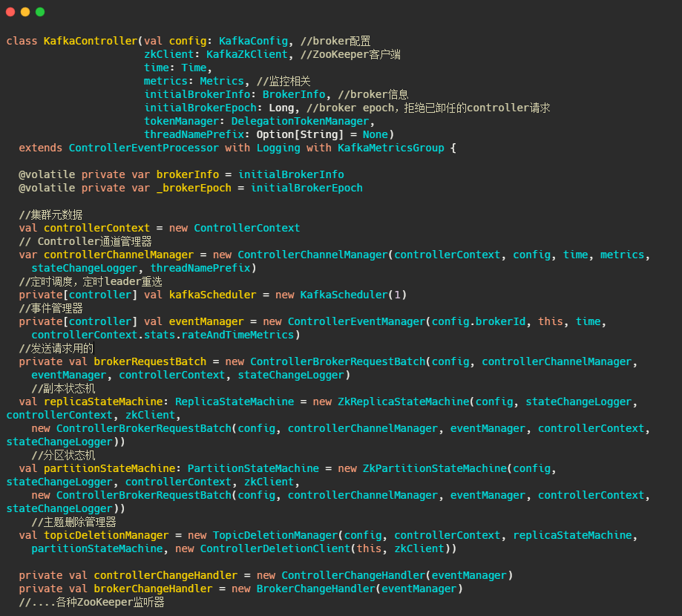Click TopicDeletionManager constructor name

click(275, 536)
